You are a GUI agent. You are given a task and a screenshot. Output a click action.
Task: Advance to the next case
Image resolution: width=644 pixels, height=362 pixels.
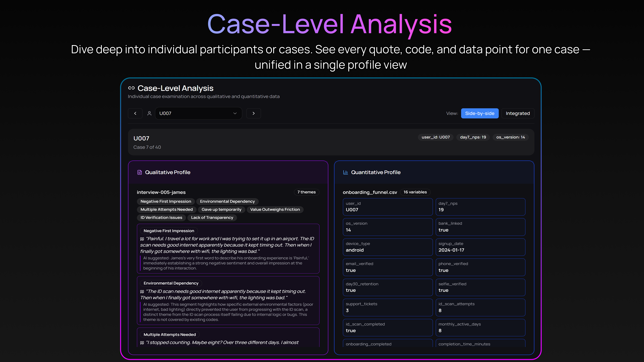(x=254, y=113)
